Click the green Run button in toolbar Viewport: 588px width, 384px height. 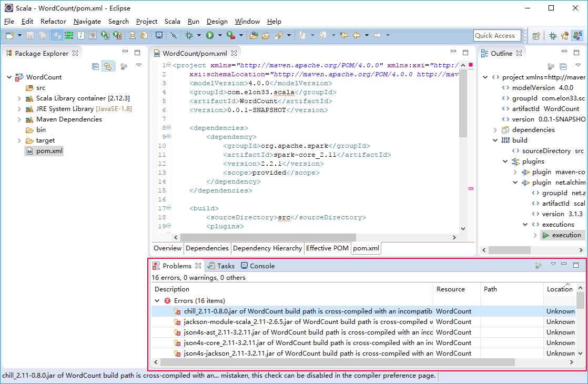(x=210, y=35)
